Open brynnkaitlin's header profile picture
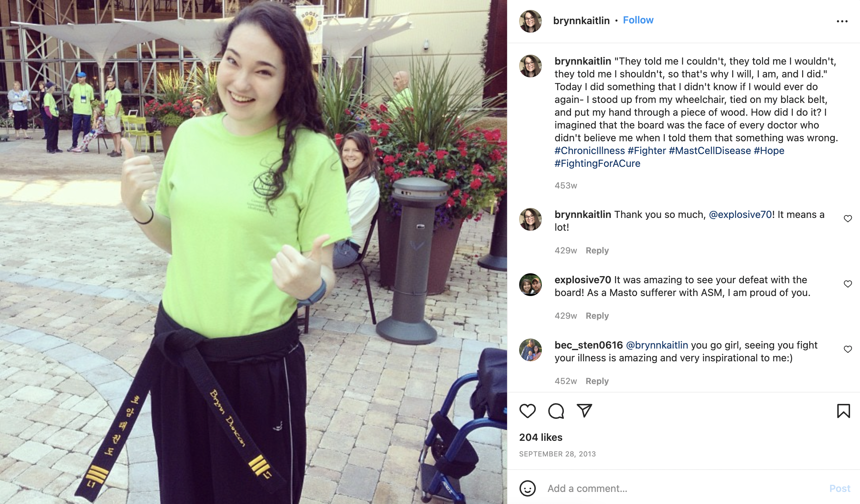Viewport: 860px width, 504px height. [x=530, y=21]
